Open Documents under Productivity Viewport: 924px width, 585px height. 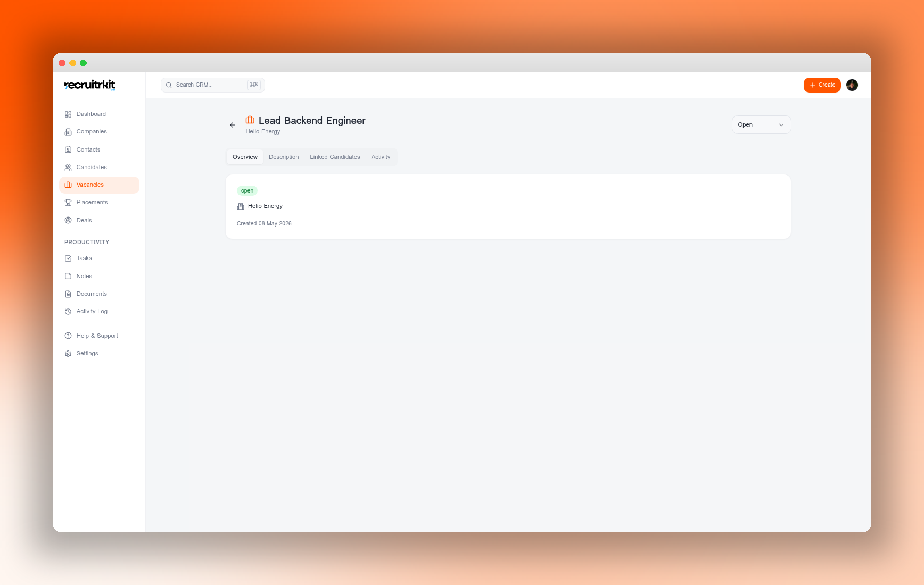click(99, 294)
